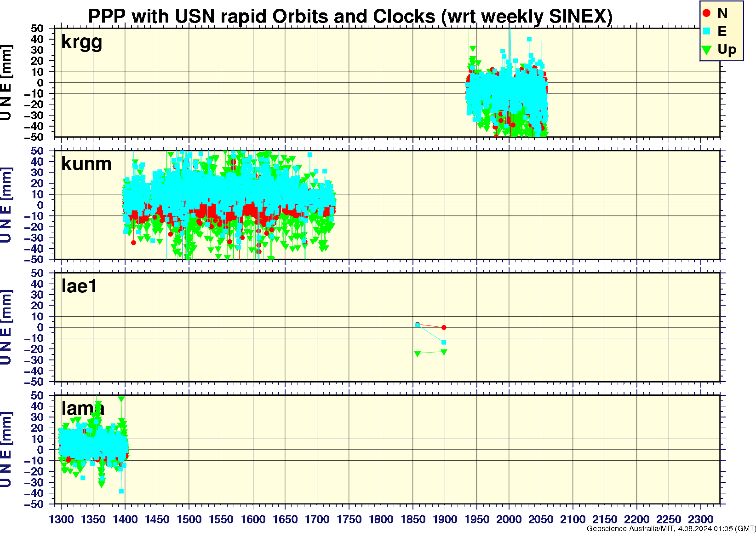Click the lama panel UNE [mm] axis title
Image resolution: width=756 pixels, height=533 pixels.
[6, 450]
